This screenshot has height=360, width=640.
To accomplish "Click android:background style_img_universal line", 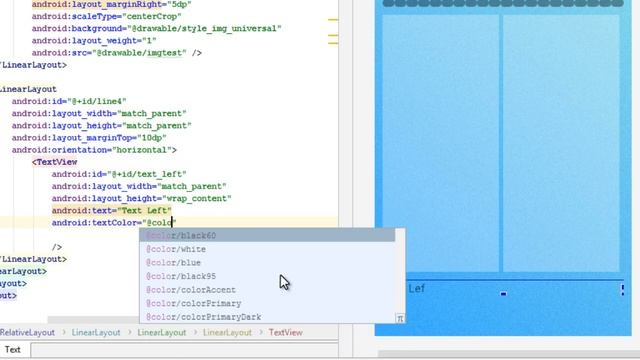I will click(156, 29).
